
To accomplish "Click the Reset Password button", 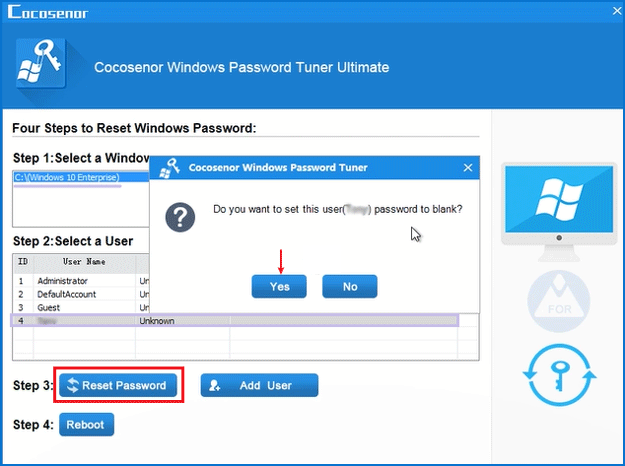I will pyautogui.click(x=118, y=385).
